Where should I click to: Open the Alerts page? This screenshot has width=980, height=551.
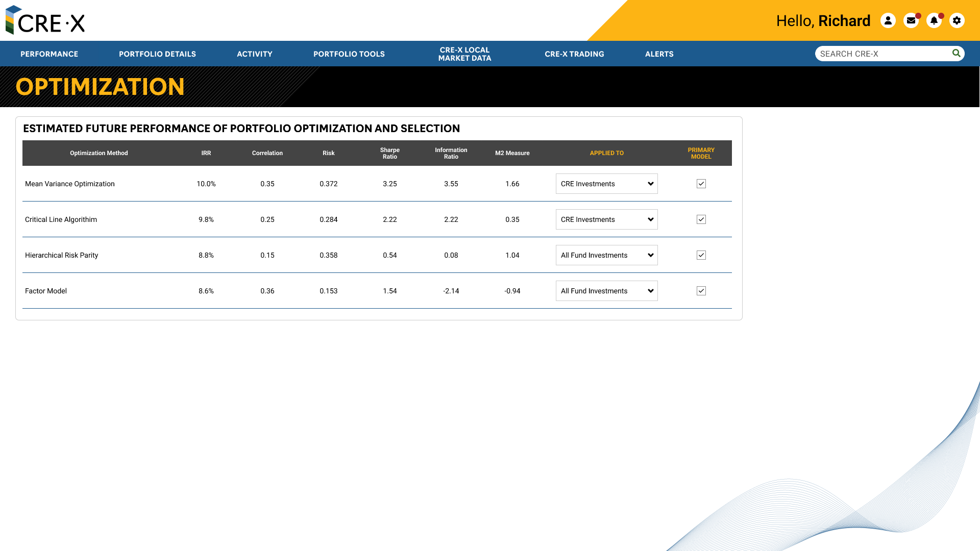point(659,54)
